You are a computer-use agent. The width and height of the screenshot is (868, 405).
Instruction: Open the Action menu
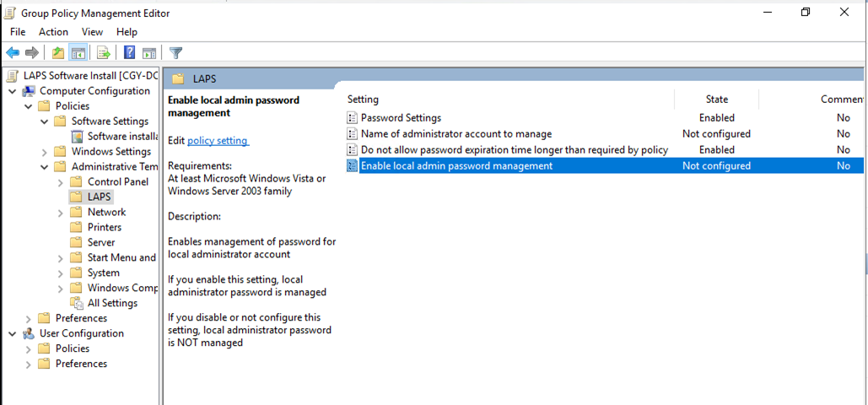[x=53, y=32]
